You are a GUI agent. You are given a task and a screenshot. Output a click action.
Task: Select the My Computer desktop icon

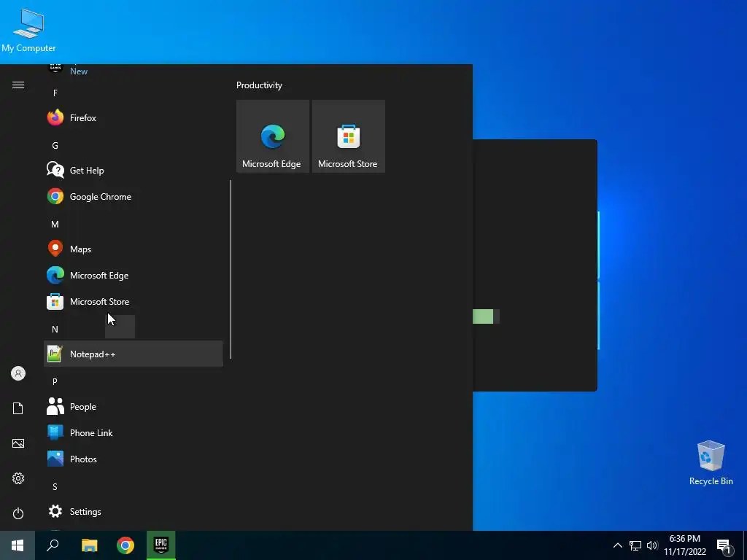[x=28, y=31]
